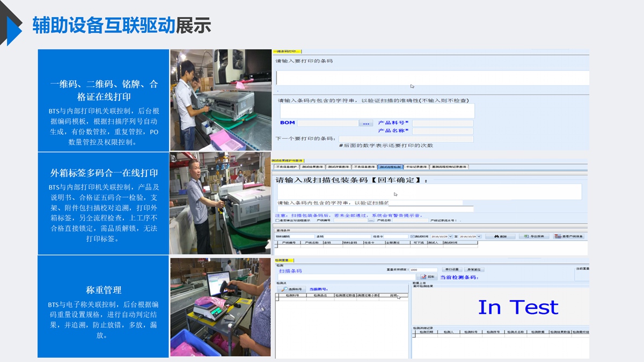Click the barcode-to-print input field
Image resolution: width=644 pixels, height=362 pixels.
pyautogui.click(x=433, y=78)
